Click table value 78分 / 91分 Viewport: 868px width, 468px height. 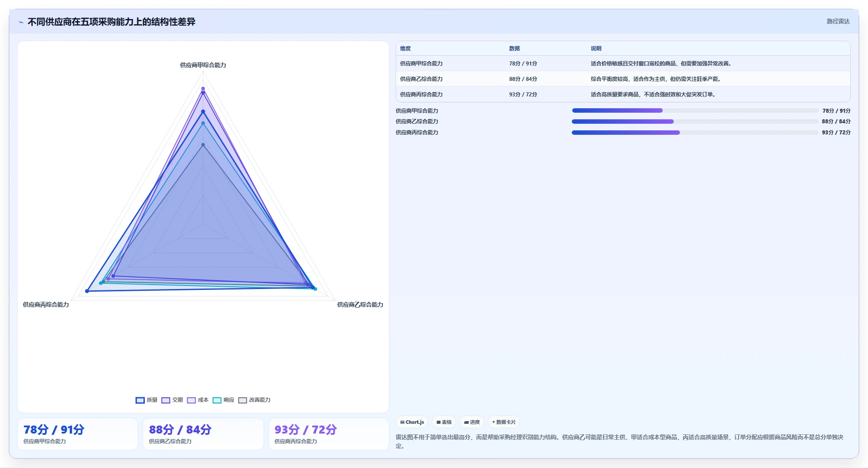pyautogui.click(x=523, y=64)
